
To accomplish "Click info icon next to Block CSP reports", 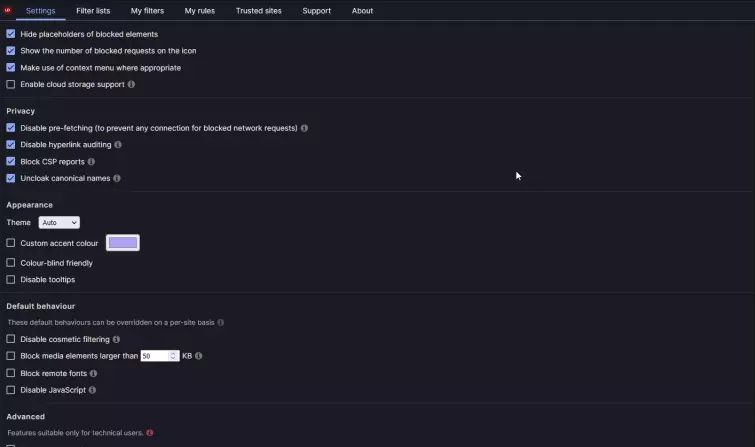I will point(91,162).
